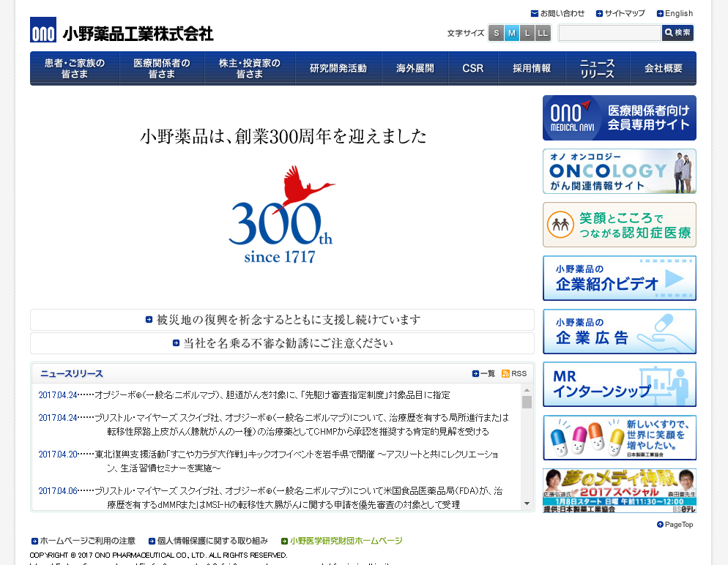This screenshot has height=565, width=728.
Task: Set text size to S
Action: click(x=497, y=33)
